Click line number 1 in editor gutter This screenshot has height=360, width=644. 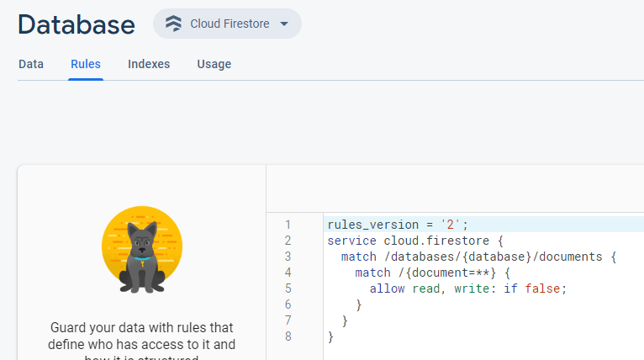coord(288,225)
